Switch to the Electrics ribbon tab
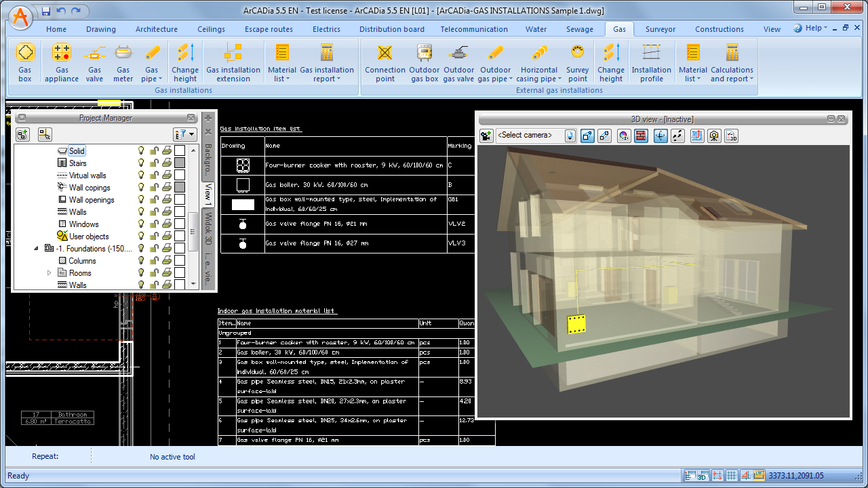 coord(326,29)
